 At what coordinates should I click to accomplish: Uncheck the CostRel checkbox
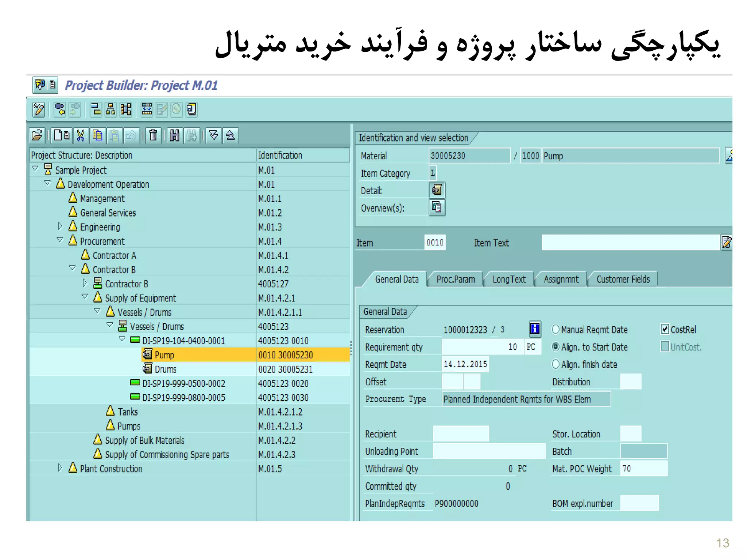[x=665, y=329]
